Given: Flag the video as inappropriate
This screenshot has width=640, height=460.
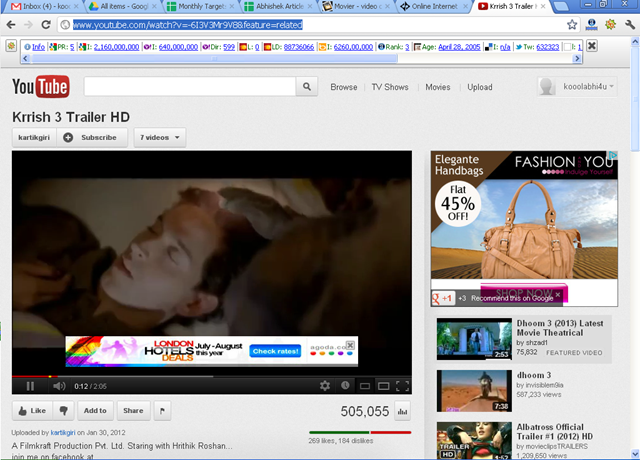Looking at the screenshot, I should (x=162, y=411).
